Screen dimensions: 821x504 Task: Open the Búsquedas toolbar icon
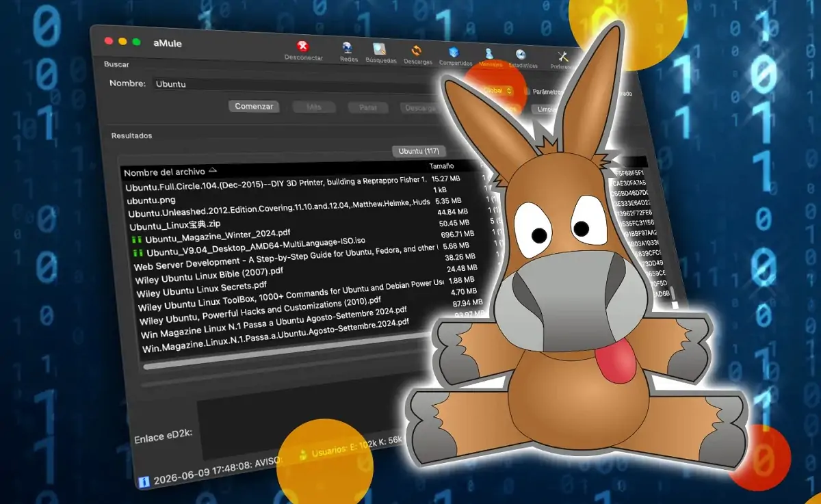pyautogui.click(x=380, y=49)
